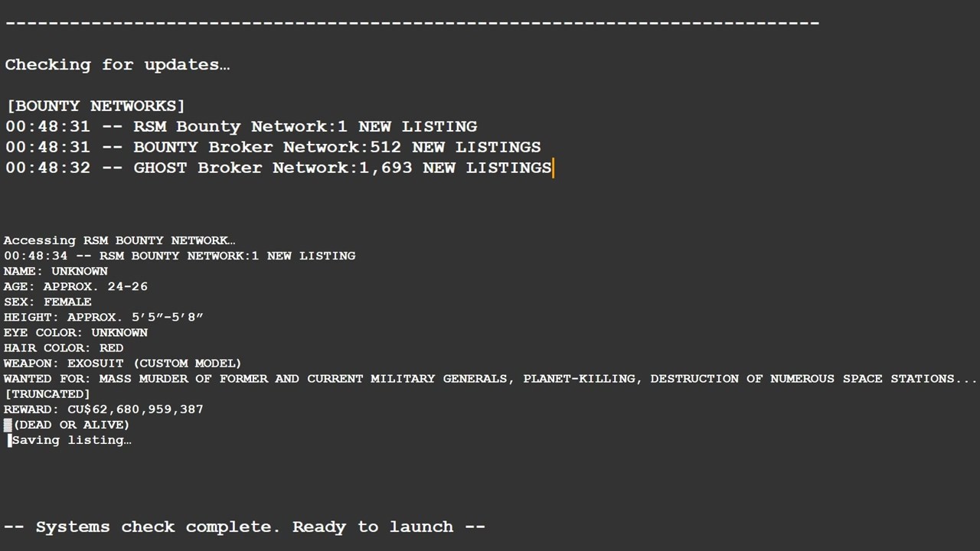Click the NAME: UNKNOWN field

tap(56, 271)
